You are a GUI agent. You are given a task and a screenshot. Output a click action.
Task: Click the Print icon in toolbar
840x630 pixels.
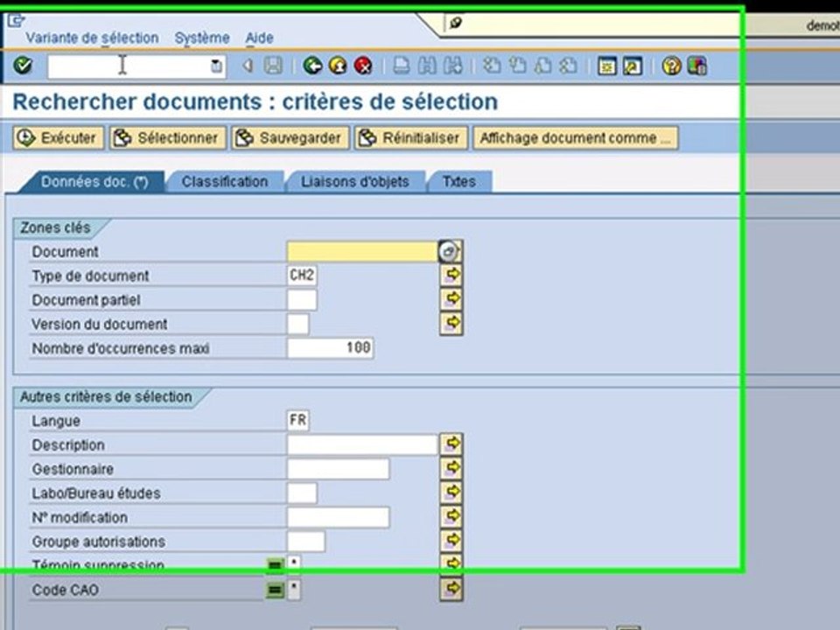pos(402,66)
